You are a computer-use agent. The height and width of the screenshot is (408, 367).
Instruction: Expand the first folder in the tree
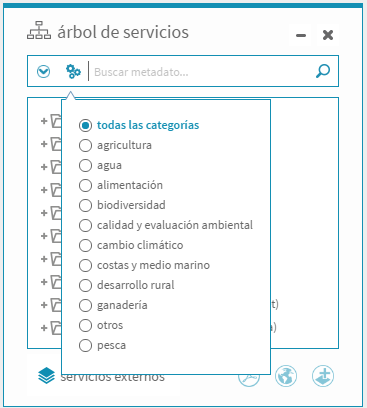(44, 121)
